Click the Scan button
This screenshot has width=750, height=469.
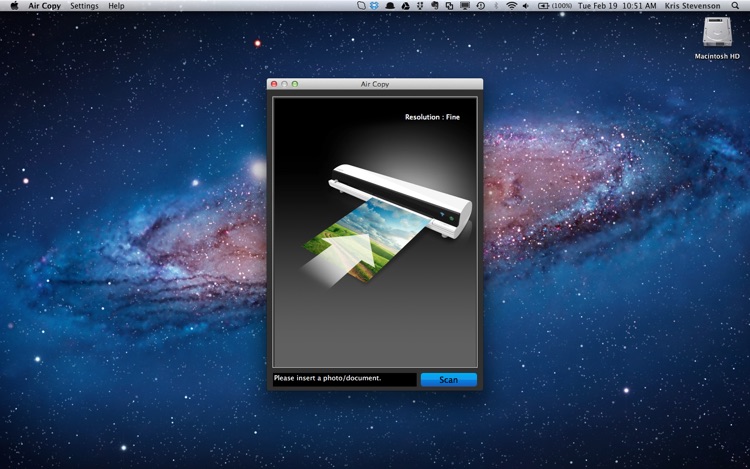(448, 380)
